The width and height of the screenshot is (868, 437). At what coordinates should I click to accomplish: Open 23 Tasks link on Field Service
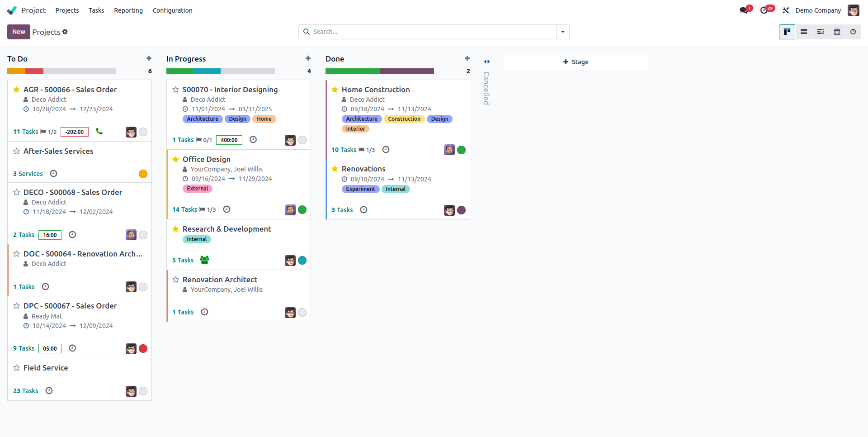click(26, 391)
